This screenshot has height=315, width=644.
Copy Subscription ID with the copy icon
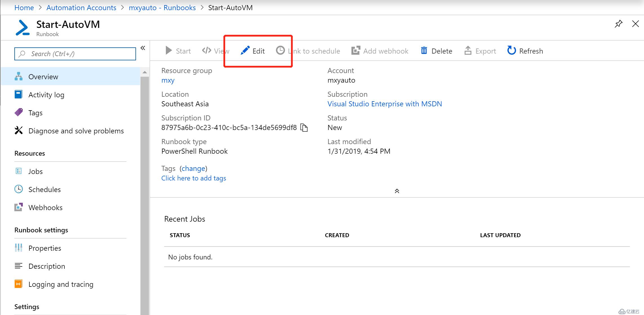pos(304,128)
